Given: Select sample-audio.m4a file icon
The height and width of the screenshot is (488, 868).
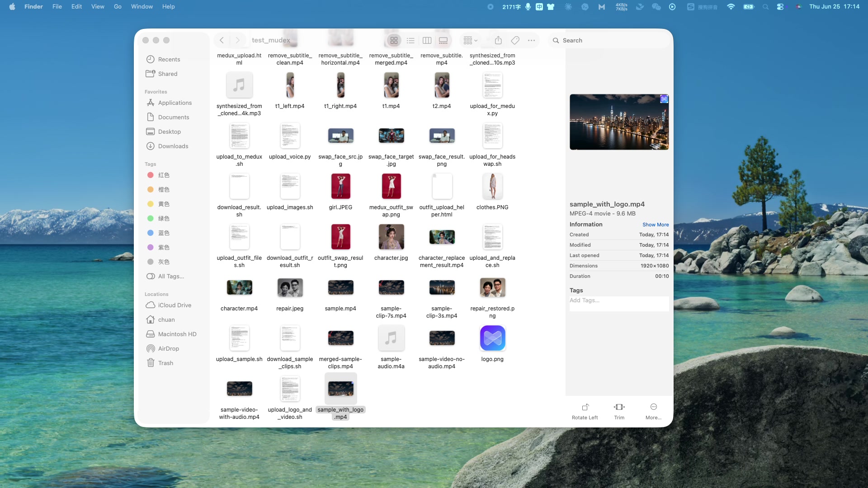Looking at the screenshot, I should click(x=391, y=338).
